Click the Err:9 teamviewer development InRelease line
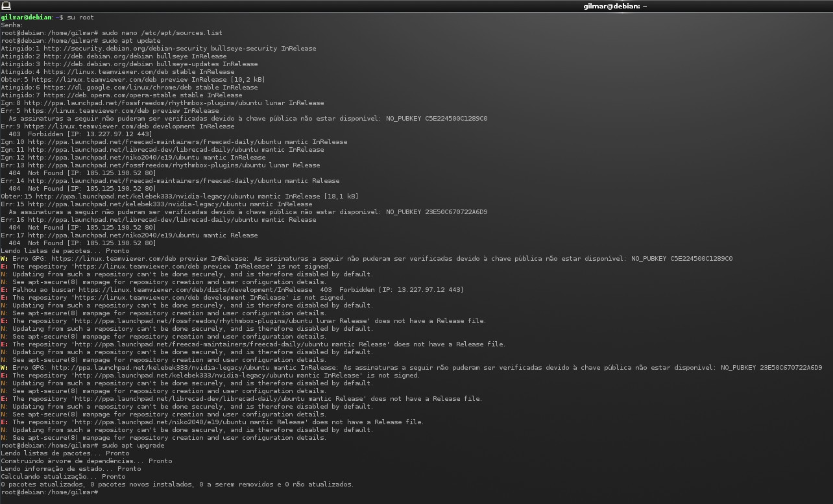The width and height of the screenshot is (833, 504). click(117, 126)
